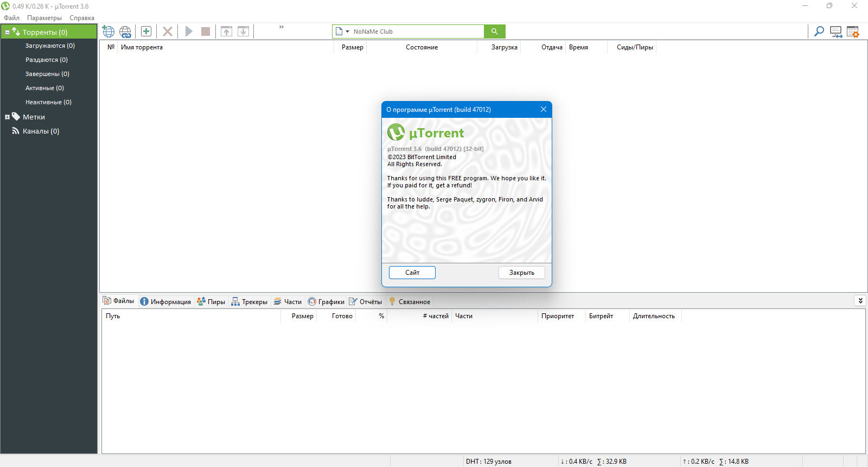The width and height of the screenshot is (868, 467).
Task: Click the NoNaMe Club search field
Action: (418, 31)
